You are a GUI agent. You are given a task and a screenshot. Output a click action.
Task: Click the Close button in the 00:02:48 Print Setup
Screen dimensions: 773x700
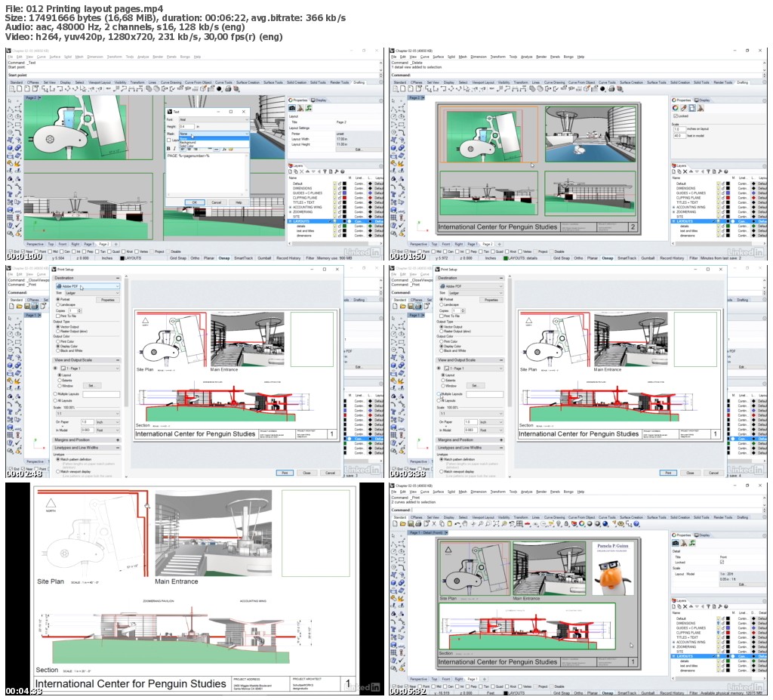306,473
